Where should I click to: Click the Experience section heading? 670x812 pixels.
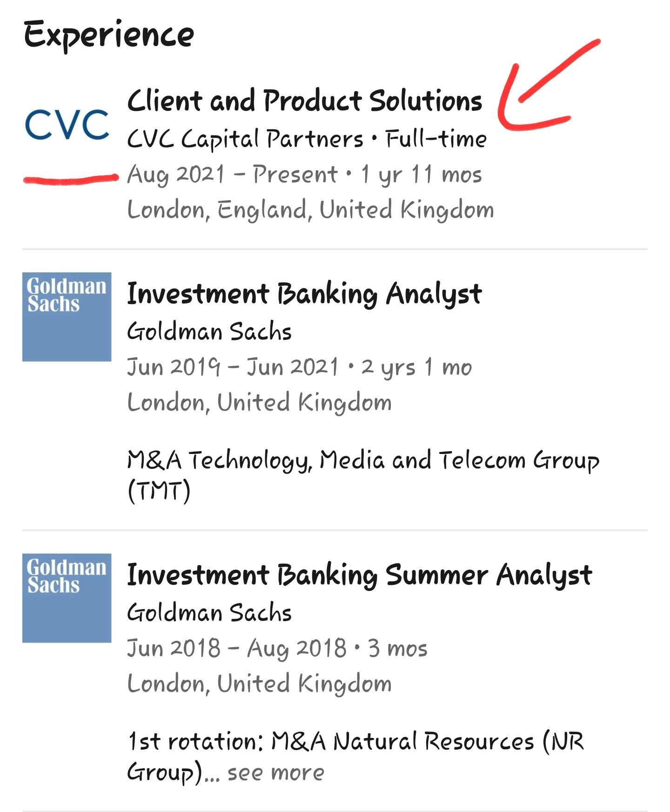point(109,35)
